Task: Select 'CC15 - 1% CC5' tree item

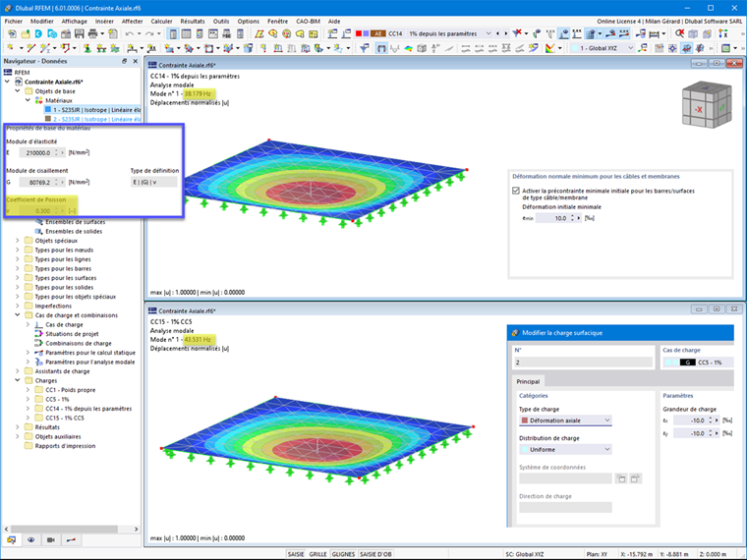Action: click(65, 419)
